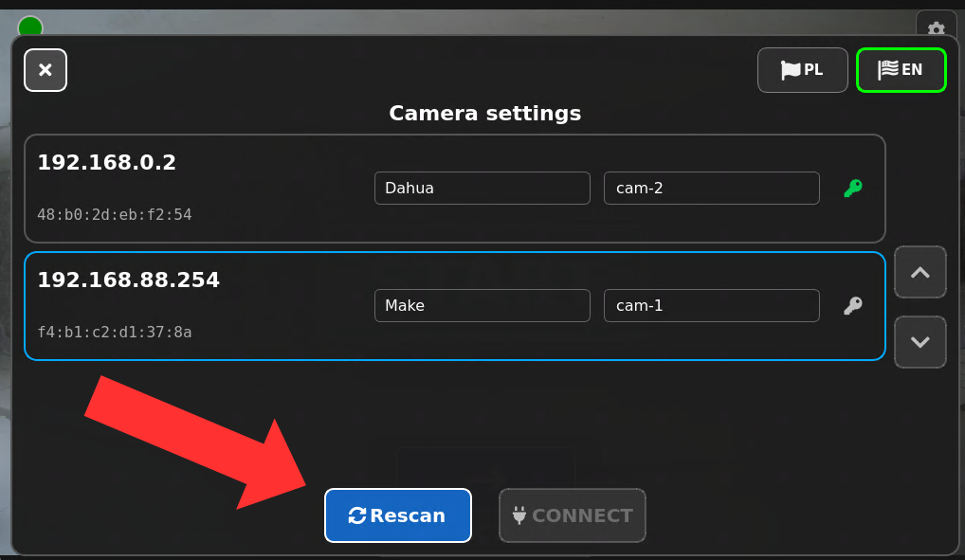Click the green key icon for 192.168.0.2

click(853, 188)
